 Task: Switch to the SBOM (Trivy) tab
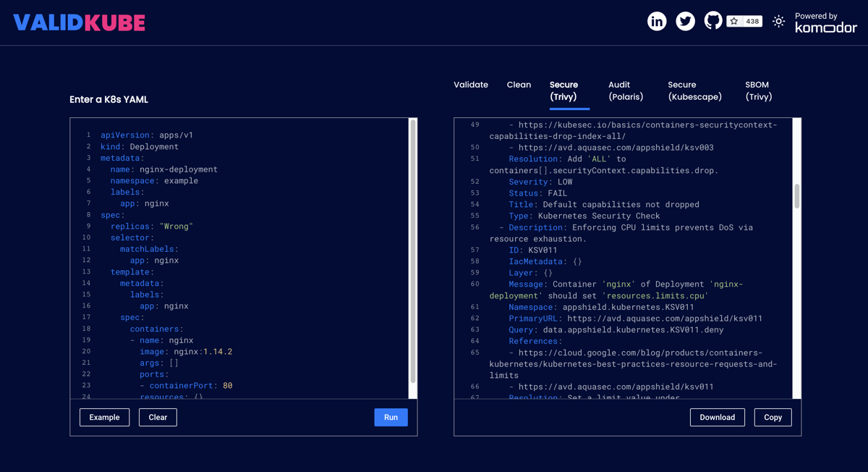(x=758, y=90)
